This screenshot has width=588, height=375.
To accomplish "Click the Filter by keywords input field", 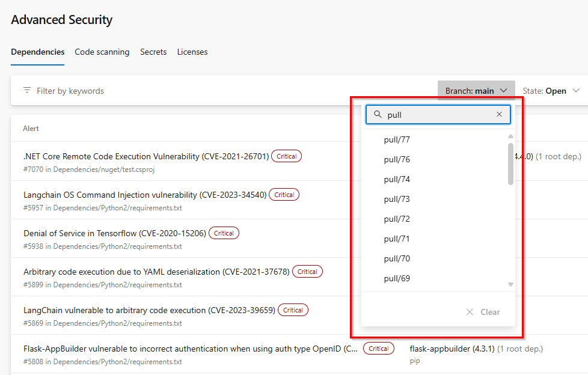I will point(225,91).
